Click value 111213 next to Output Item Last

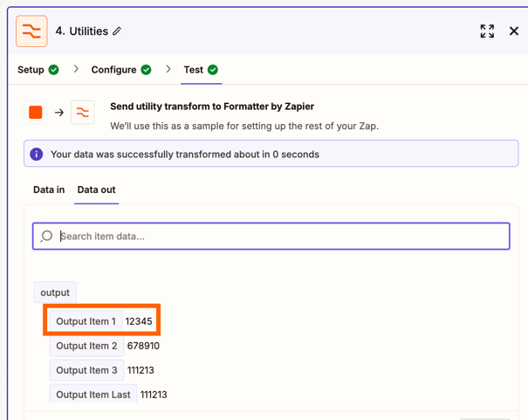coord(154,395)
